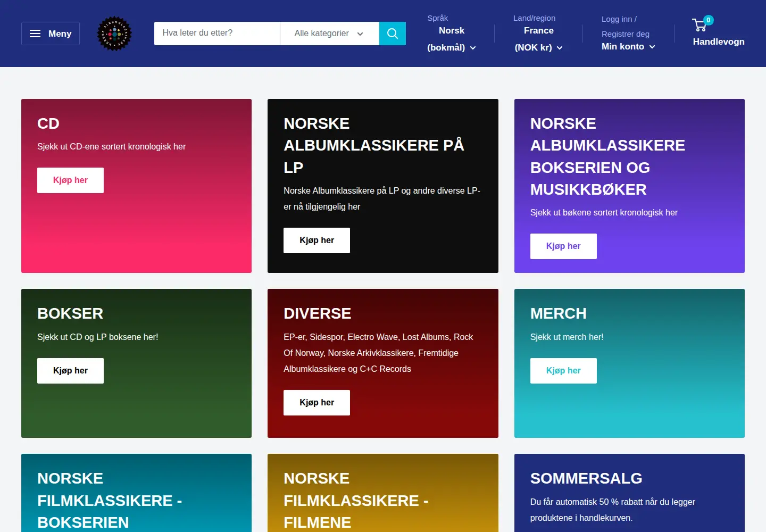Click the DIVERSE card description text
The image size is (766, 532).
[x=378, y=353]
